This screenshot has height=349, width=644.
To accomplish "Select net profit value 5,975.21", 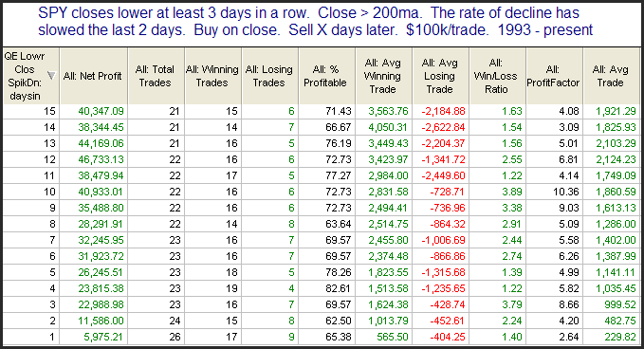I will click(103, 337).
